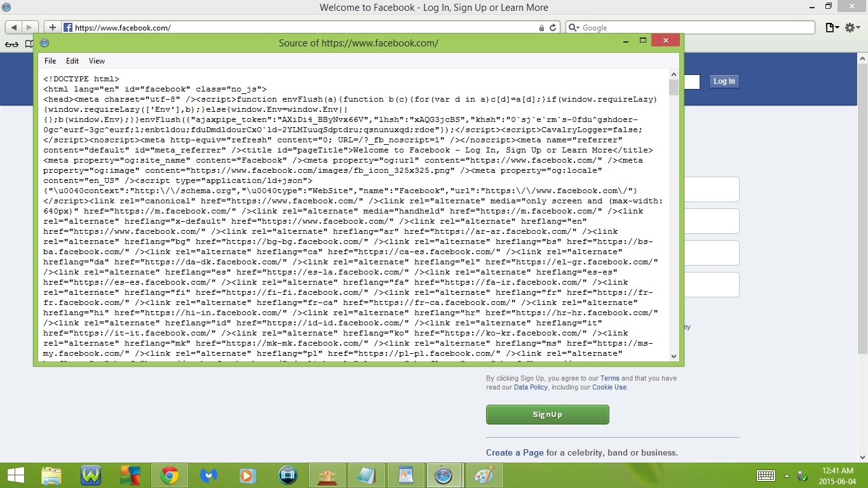The height and width of the screenshot is (488, 868).
Task: Open the Google search engine dropdown
Action: tap(574, 28)
